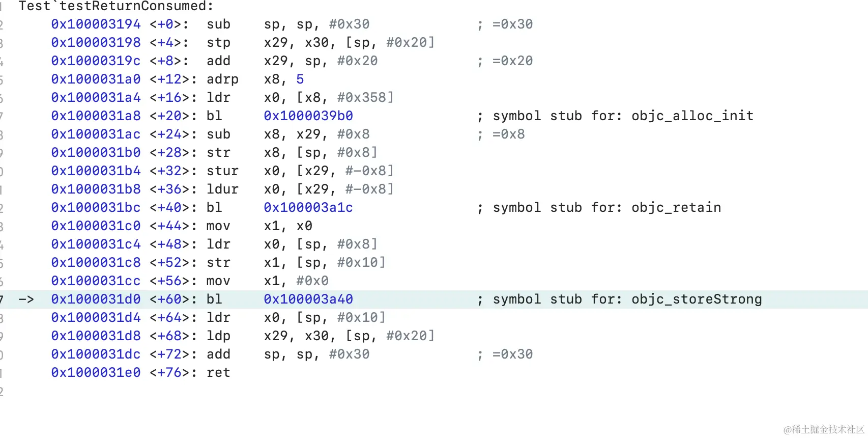Click operands 'x0, [x8, #0x358]'

(329, 98)
